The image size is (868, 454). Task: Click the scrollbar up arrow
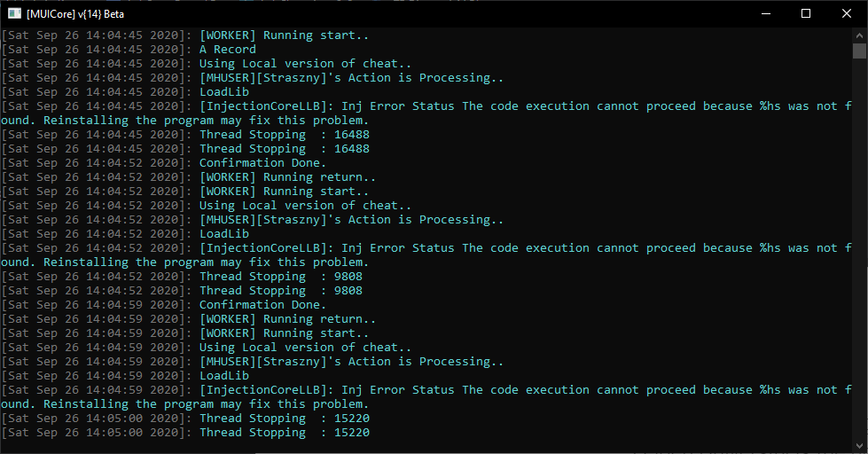(860, 35)
